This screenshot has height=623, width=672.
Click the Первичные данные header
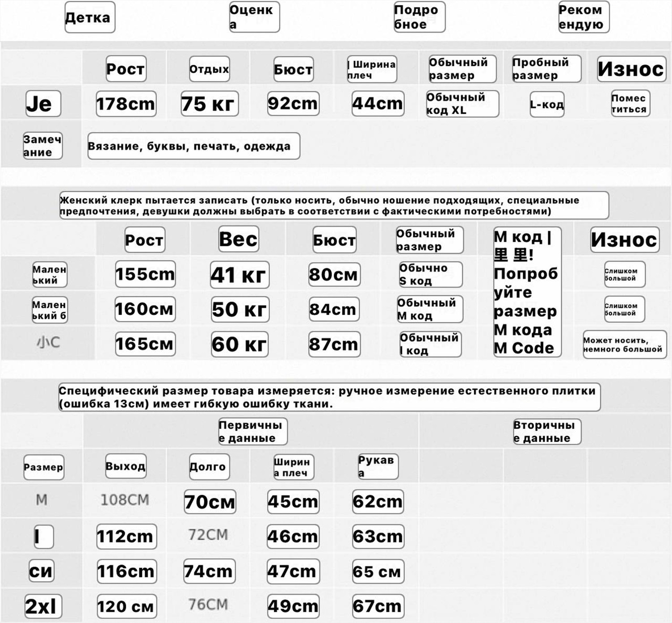pos(253,431)
